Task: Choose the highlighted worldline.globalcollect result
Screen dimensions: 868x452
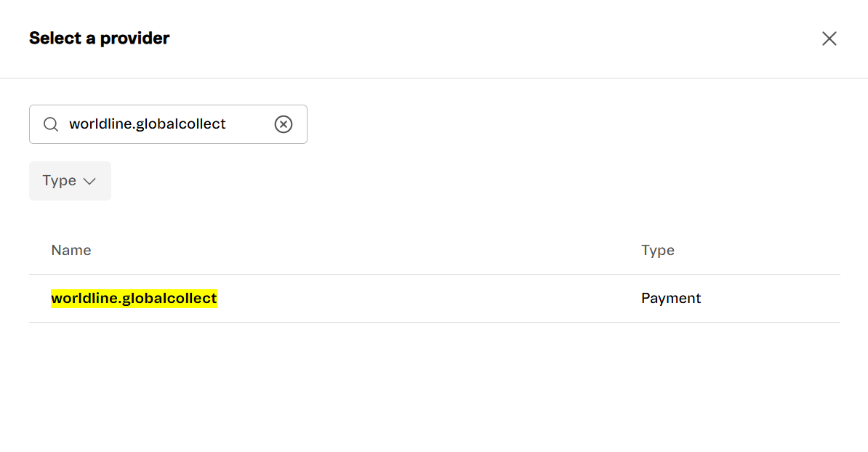Action: click(134, 298)
